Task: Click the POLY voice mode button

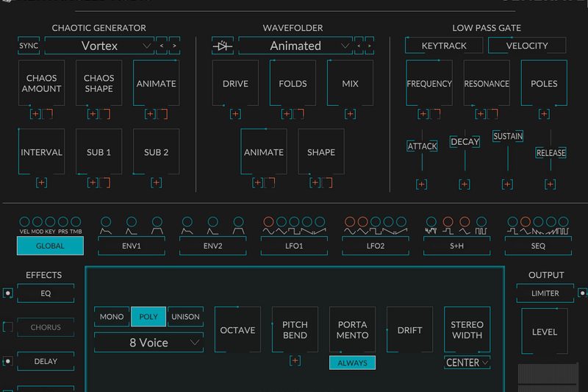Action: (x=148, y=316)
